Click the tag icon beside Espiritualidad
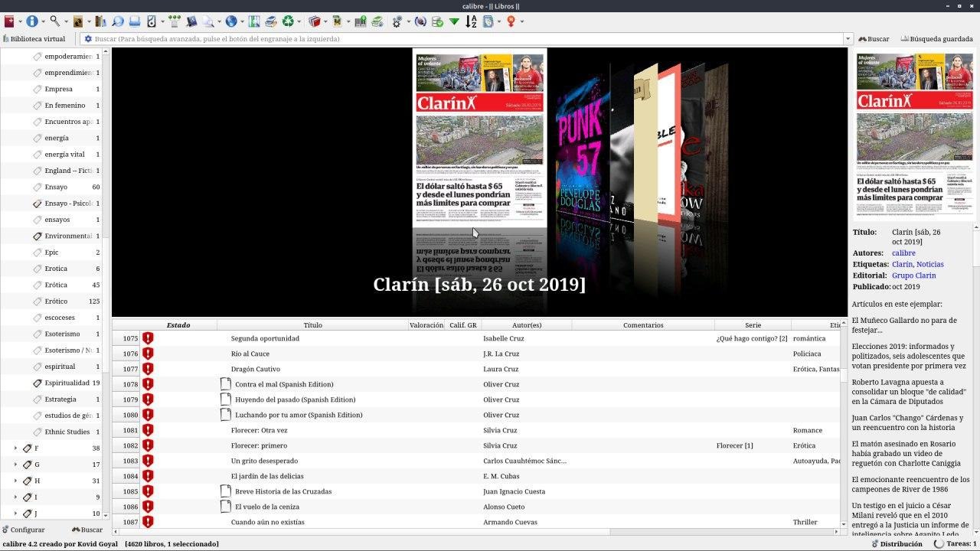980x551 pixels. (x=38, y=383)
